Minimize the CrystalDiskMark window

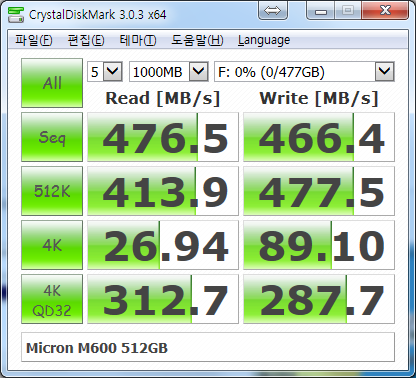click(321, 11)
